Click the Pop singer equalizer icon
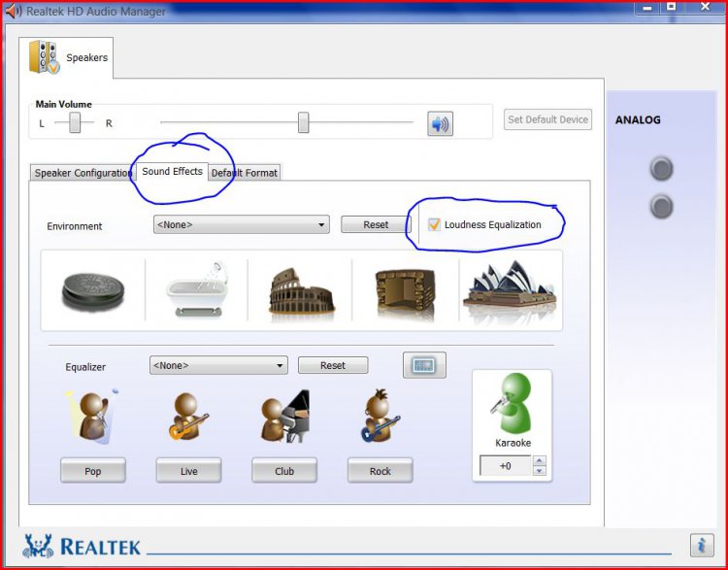 92,417
